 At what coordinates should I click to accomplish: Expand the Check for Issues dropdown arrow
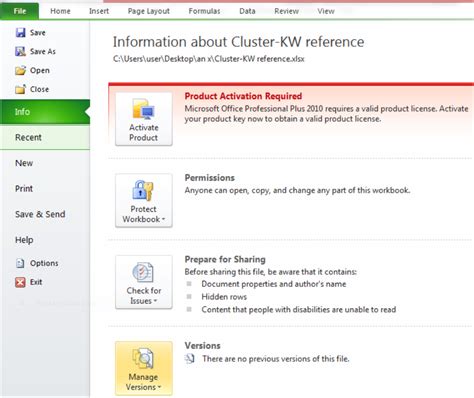tap(155, 301)
